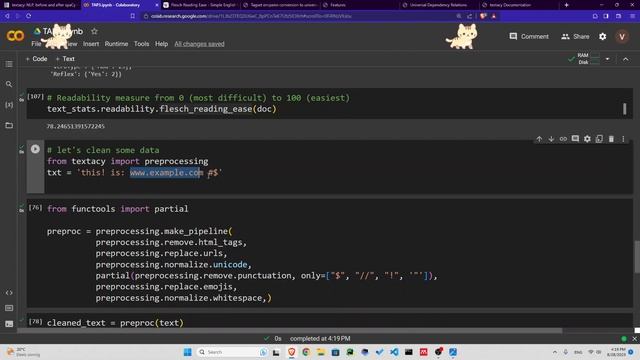
Task: Bookmark page with the bookmark icon
Action: click(x=133, y=16)
